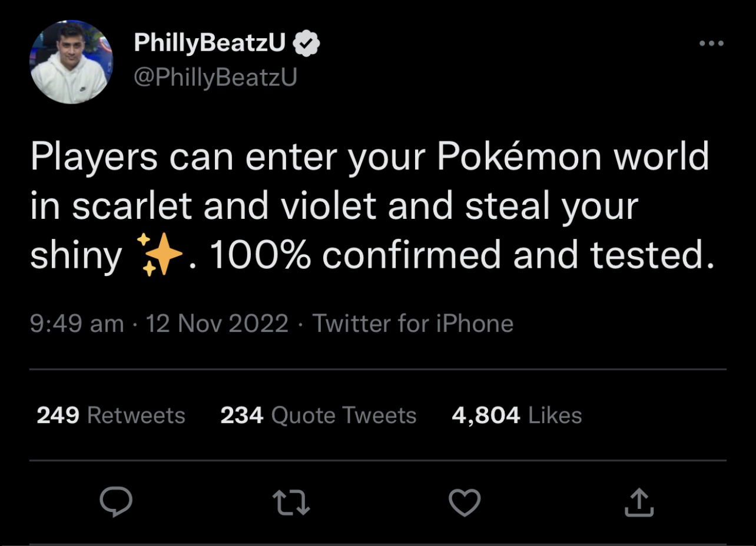This screenshot has width=756, height=546.
Task: Click the Twitter for iPhone source label
Action: (413, 324)
